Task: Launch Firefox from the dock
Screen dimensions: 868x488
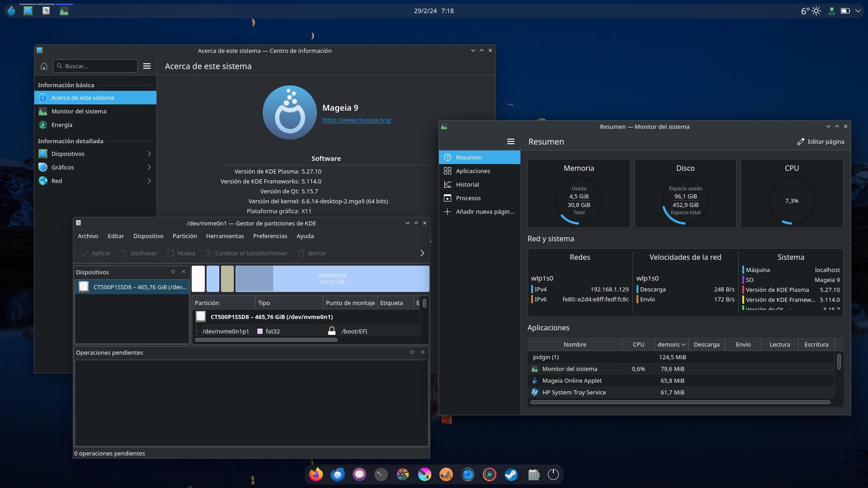Action: [316, 474]
